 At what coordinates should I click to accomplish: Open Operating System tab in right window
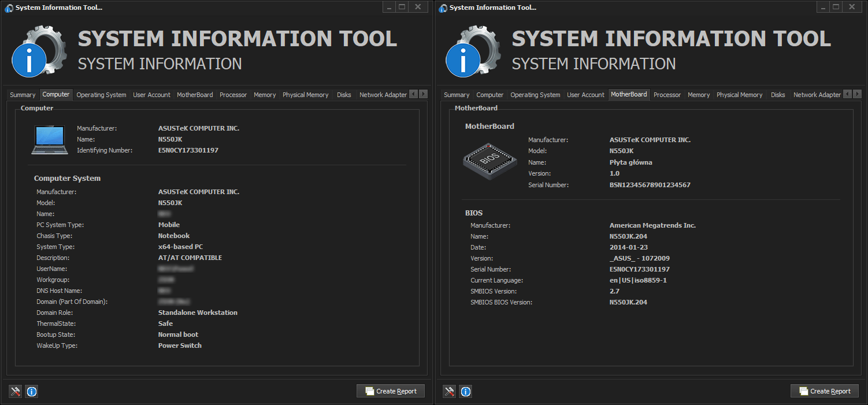535,95
